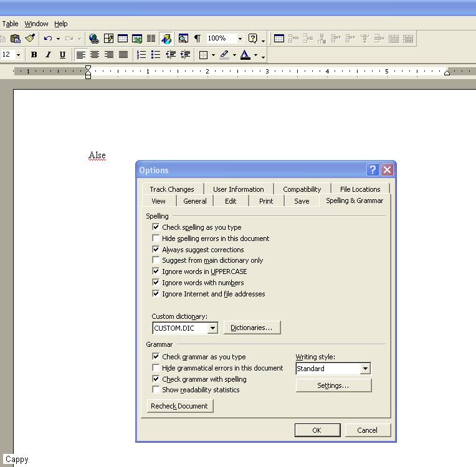Open the border style dropdown arrow
The width and height of the screenshot is (476, 467).
click(x=213, y=55)
